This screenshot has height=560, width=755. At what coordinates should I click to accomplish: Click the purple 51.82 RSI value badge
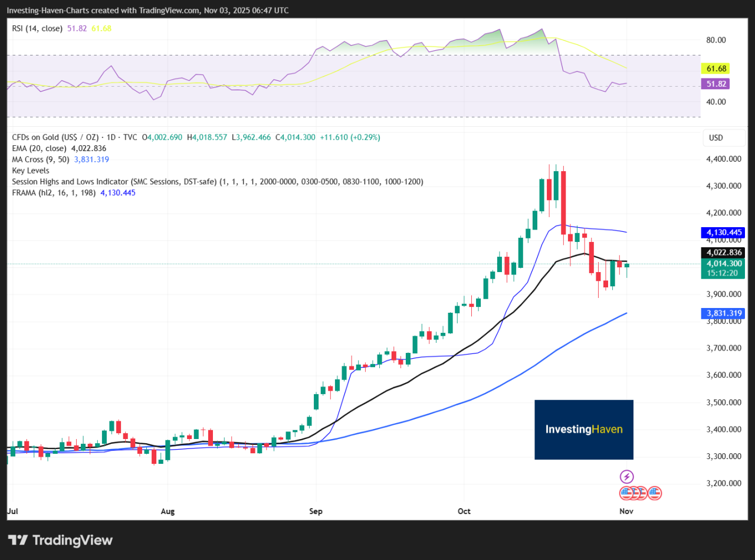(x=715, y=84)
